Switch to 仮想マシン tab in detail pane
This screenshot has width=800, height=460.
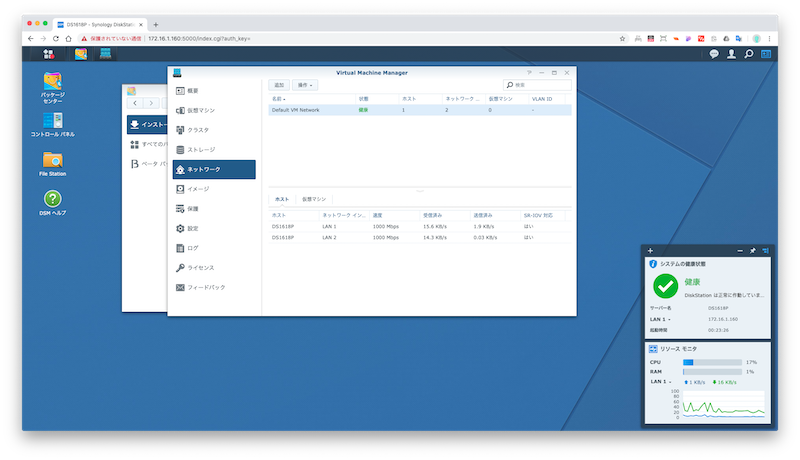point(314,199)
